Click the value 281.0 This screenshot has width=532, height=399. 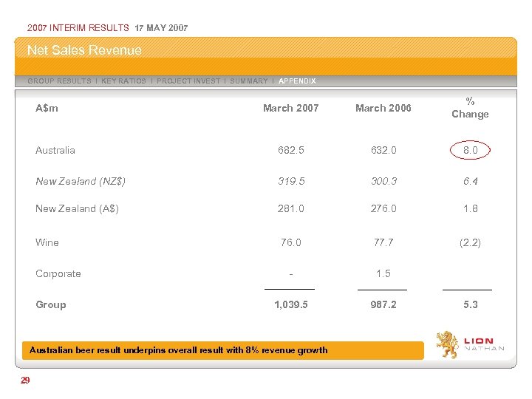[x=291, y=208]
